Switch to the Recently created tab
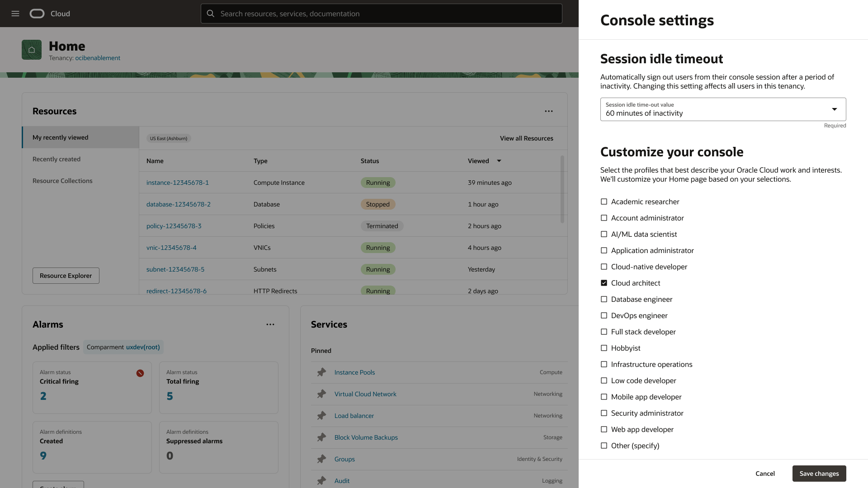This screenshot has width=868, height=488. coord(57,159)
